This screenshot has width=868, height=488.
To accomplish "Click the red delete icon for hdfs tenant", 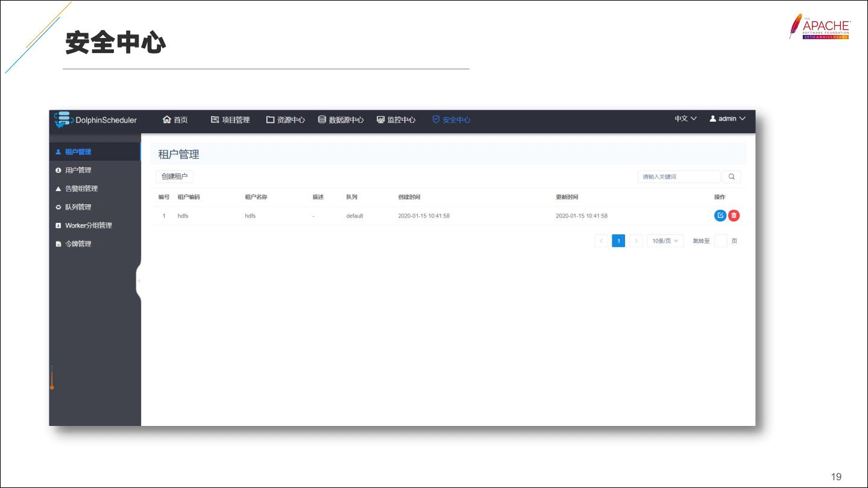I will [x=734, y=216].
